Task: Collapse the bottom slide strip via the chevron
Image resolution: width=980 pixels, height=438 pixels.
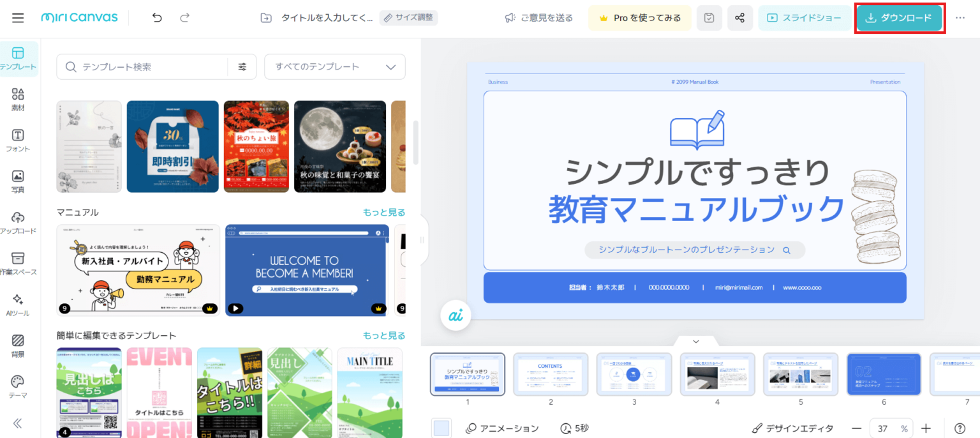Action: pos(695,341)
